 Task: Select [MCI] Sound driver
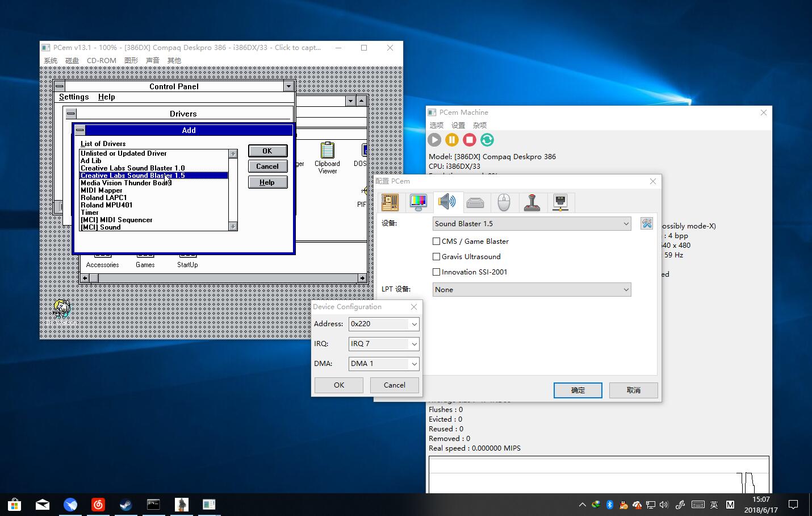point(154,227)
